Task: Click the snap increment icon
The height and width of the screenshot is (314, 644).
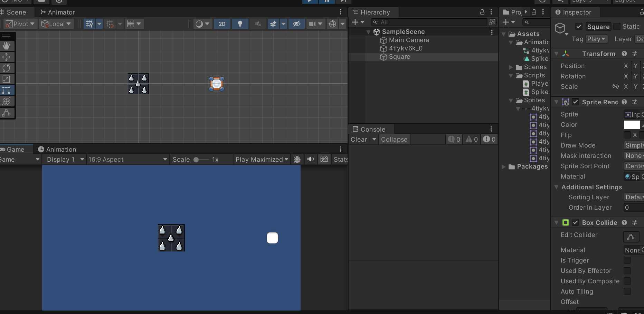Action: [x=130, y=24]
